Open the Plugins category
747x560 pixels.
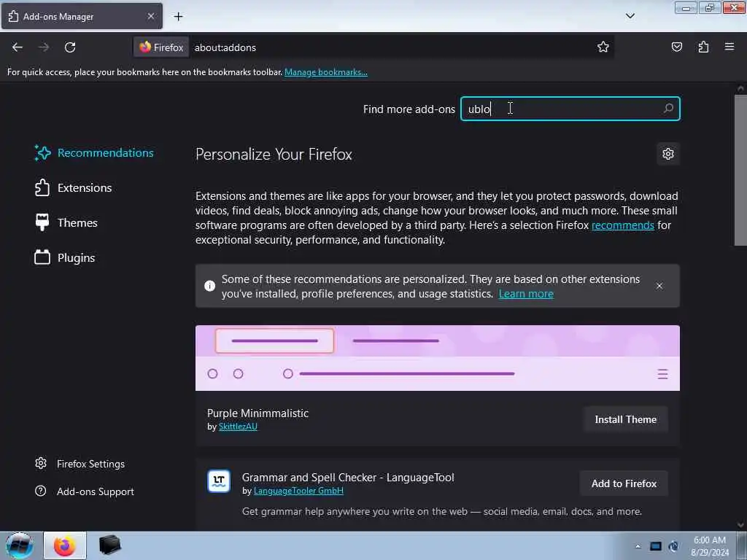pyautogui.click(x=65, y=257)
